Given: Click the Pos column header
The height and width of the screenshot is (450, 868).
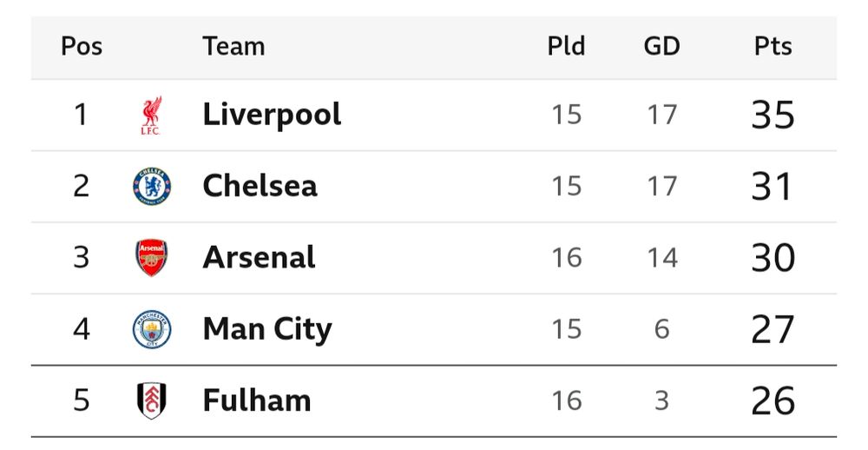Looking at the screenshot, I should [82, 47].
